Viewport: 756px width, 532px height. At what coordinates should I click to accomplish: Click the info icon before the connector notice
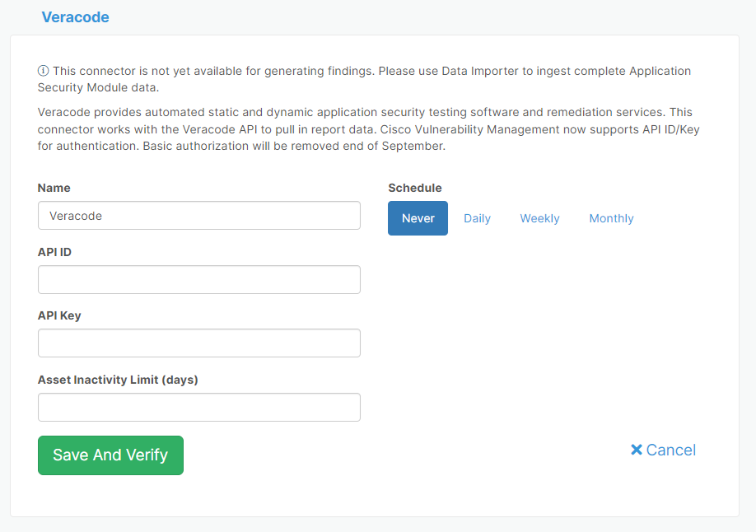click(x=42, y=71)
